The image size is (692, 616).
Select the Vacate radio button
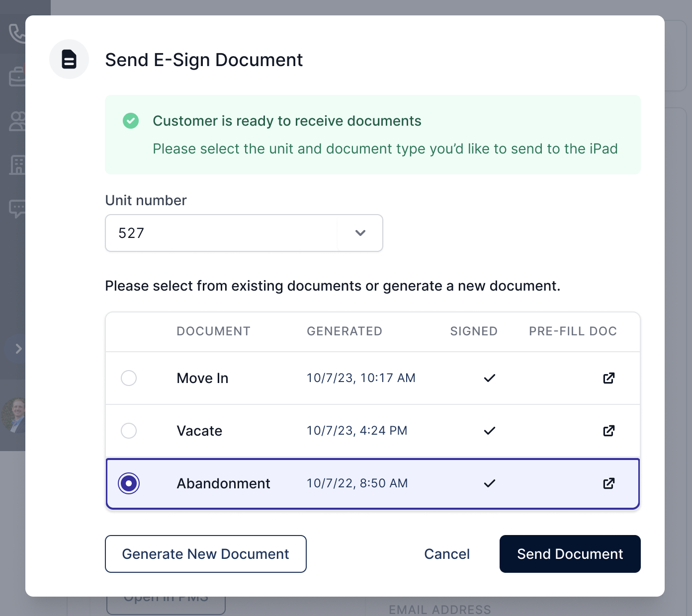coord(129,431)
